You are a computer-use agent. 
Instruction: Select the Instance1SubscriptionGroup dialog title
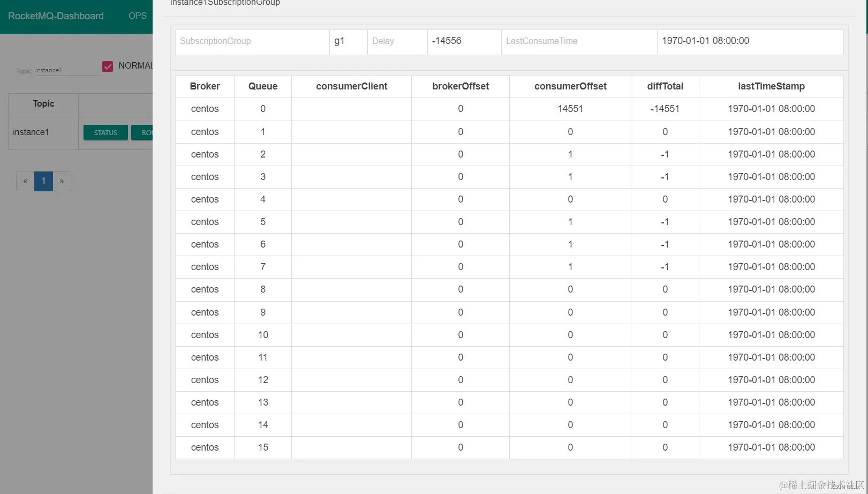(x=225, y=3)
